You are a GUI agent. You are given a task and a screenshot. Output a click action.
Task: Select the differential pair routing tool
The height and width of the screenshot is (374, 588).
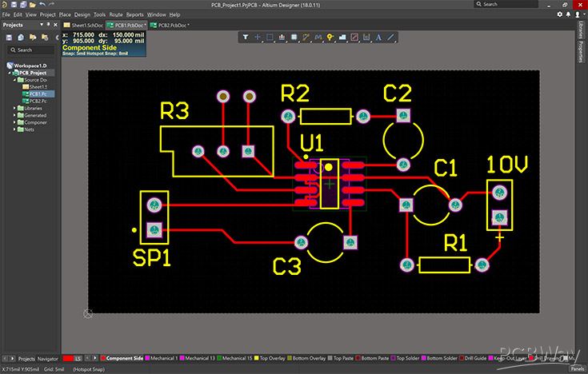318,37
